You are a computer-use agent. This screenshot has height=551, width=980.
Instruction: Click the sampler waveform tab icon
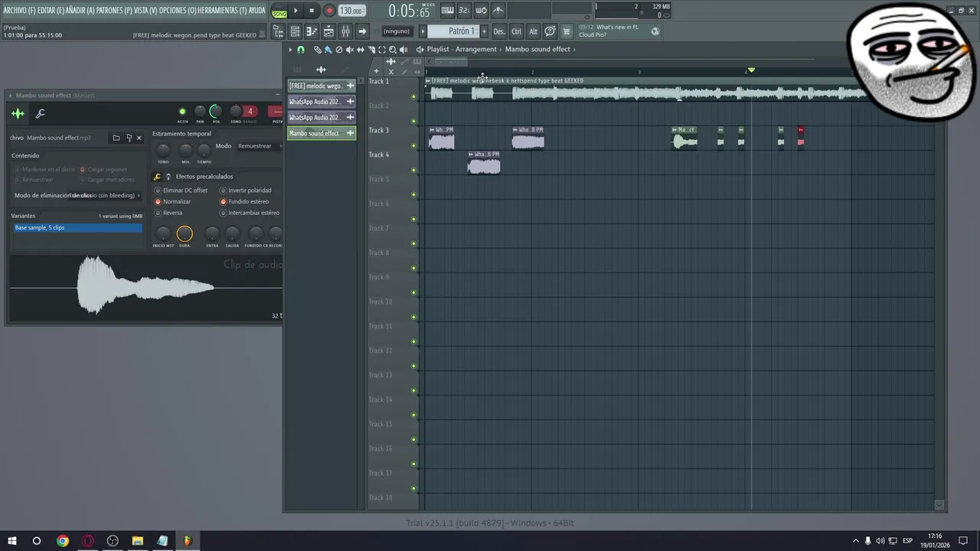click(x=18, y=114)
